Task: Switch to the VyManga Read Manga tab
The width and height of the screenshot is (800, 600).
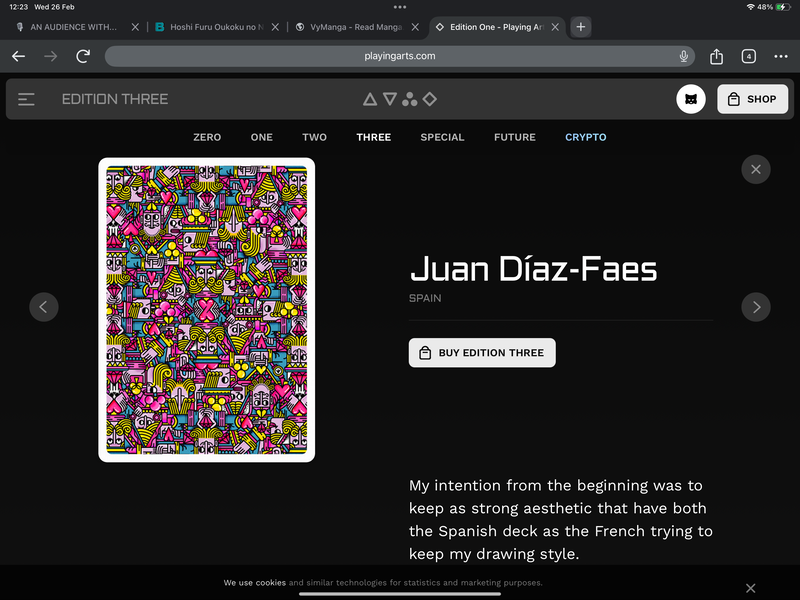Action: 356,27
